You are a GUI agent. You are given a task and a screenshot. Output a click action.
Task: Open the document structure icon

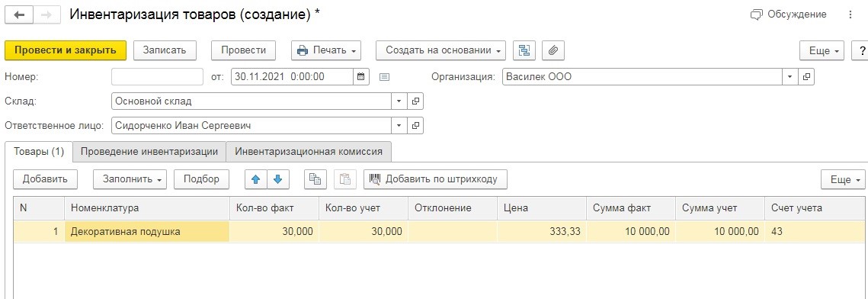[524, 50]
